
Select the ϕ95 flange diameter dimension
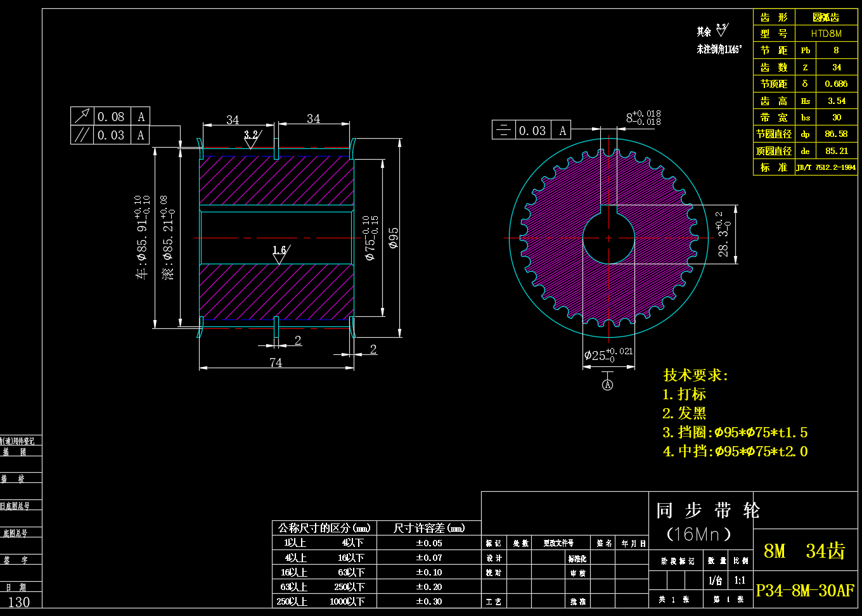point(394,238)
